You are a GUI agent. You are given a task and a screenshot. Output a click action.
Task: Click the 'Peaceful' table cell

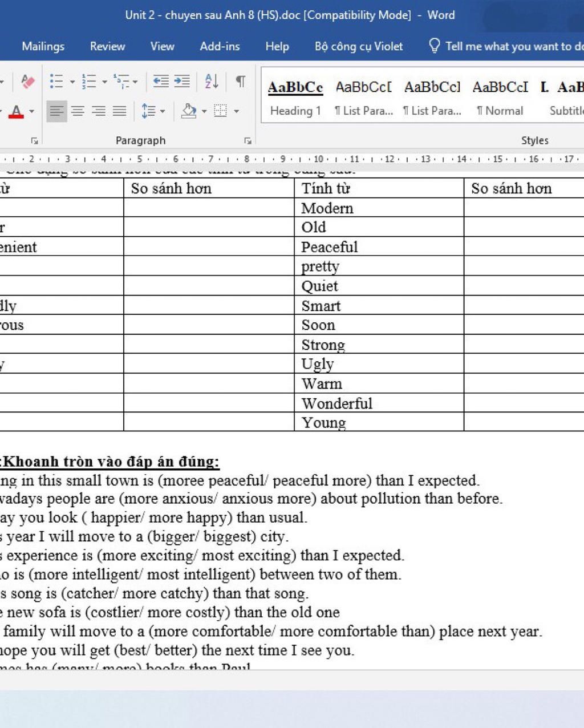(x=379, y=246)
